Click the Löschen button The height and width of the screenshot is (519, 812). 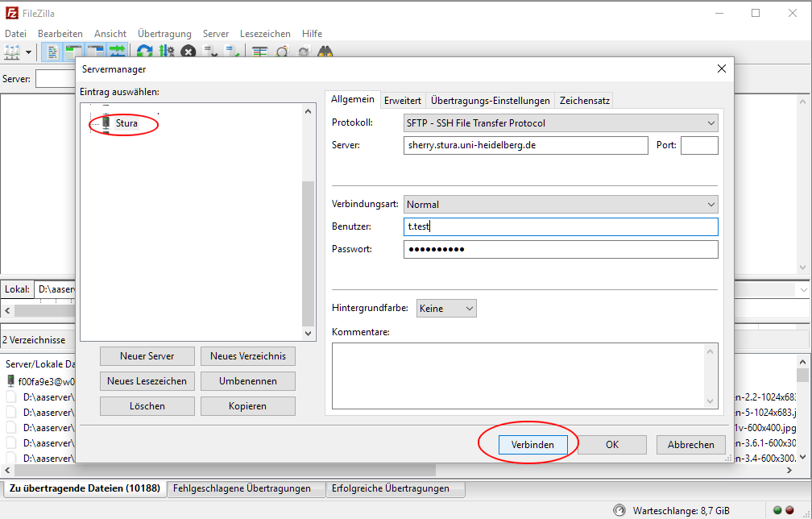tap(147, 406)
